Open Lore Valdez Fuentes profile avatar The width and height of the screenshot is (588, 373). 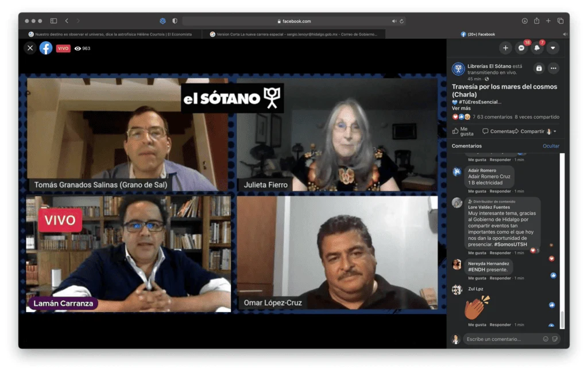[457, 203]
